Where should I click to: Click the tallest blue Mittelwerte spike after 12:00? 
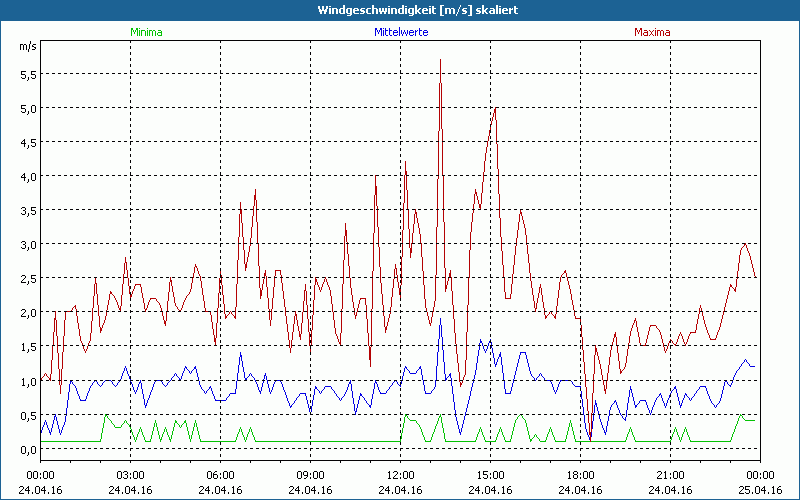click(440, 320)
